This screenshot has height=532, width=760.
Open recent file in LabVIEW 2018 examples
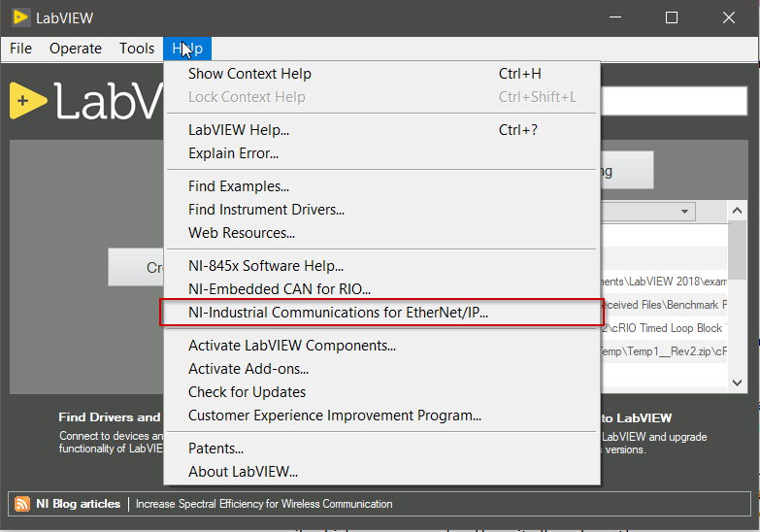(x=664, y=282)
